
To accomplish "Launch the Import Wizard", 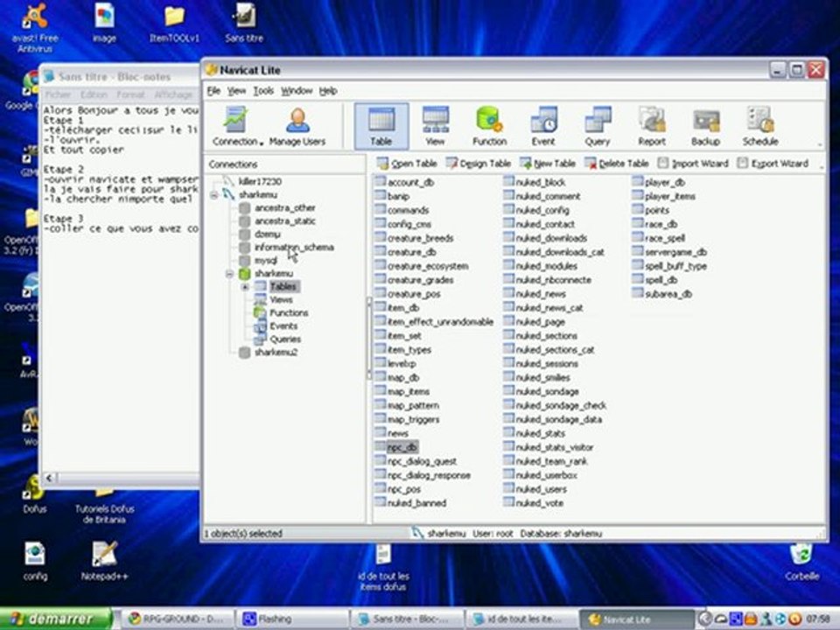I will pyautogui.click(x=693, y=164).
